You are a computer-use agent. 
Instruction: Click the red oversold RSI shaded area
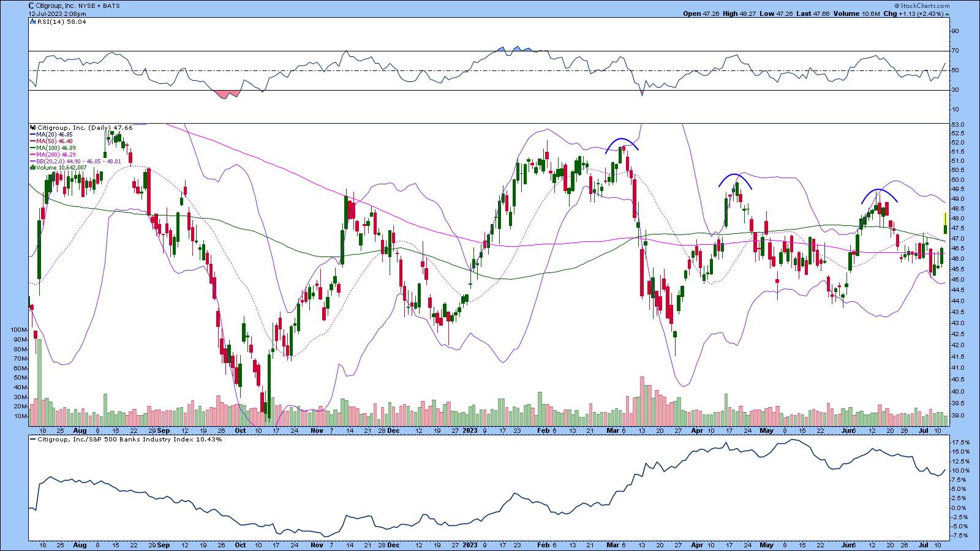coord(226,95)
